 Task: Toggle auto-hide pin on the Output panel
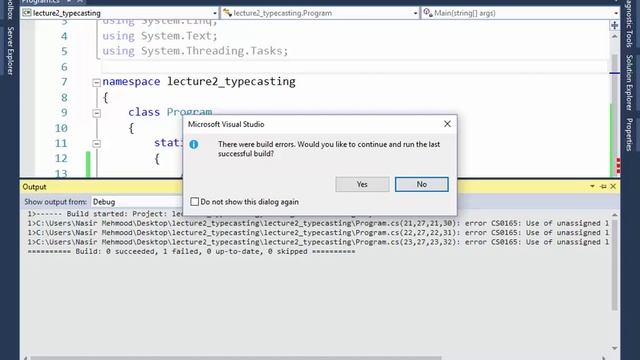pos(603,186)
